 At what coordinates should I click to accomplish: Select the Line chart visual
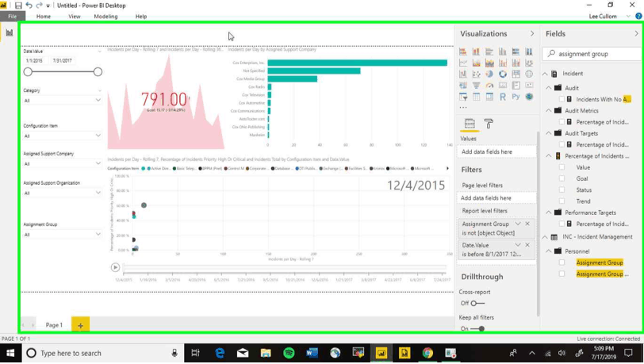click(x=463, y=63)
